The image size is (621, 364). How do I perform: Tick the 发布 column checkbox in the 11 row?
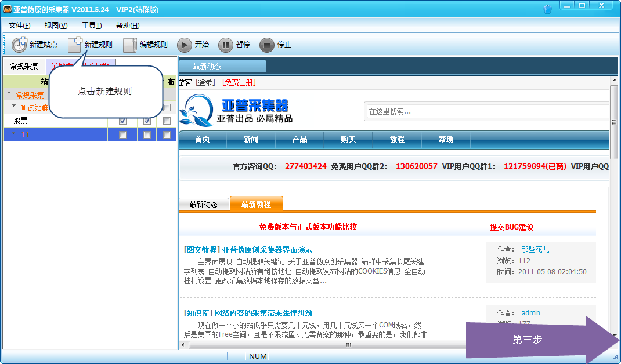[x=167, y=134]
